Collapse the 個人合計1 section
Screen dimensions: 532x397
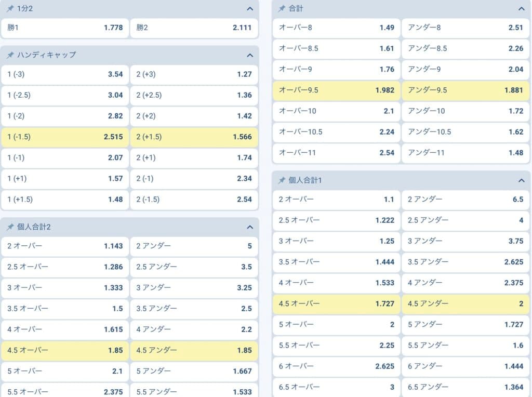tap(522, 180)
